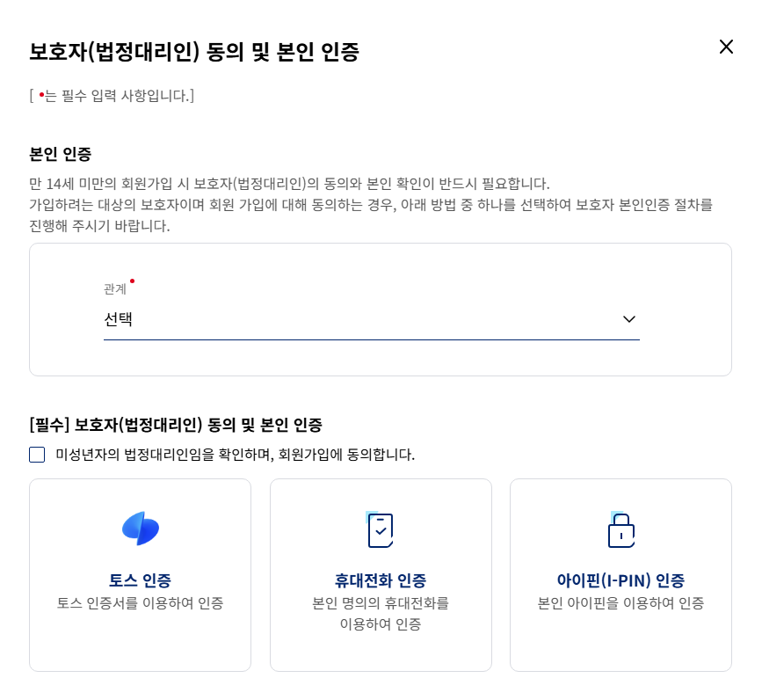This screenshot has width=762, height=700.
Task: Check the 미성년자의 법정대리인 consent checkbox
Action: (36, 454)
